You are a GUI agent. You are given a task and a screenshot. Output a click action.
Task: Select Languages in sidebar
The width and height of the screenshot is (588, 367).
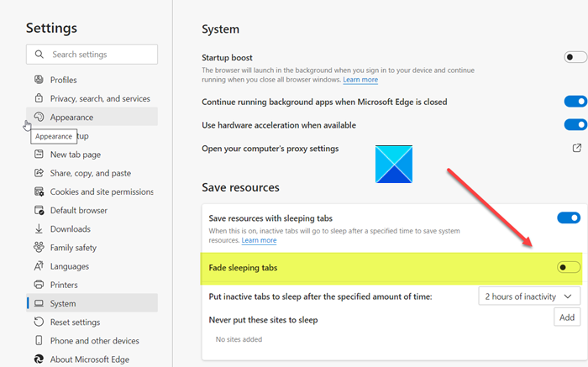92,266
